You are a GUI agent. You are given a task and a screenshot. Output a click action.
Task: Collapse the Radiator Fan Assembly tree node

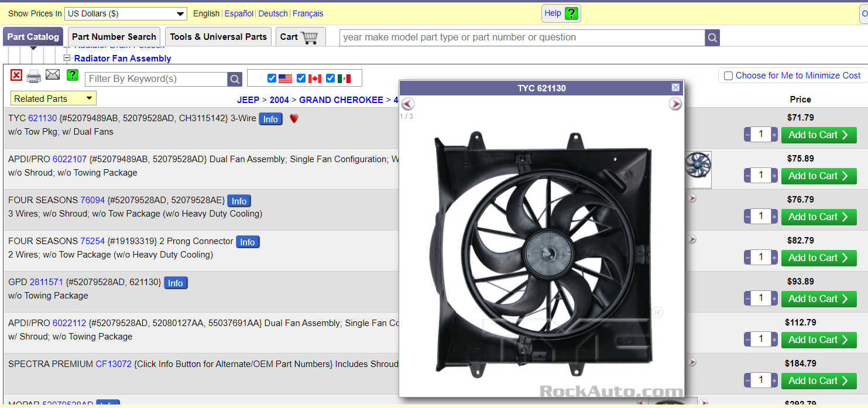[x=67, y=58]
